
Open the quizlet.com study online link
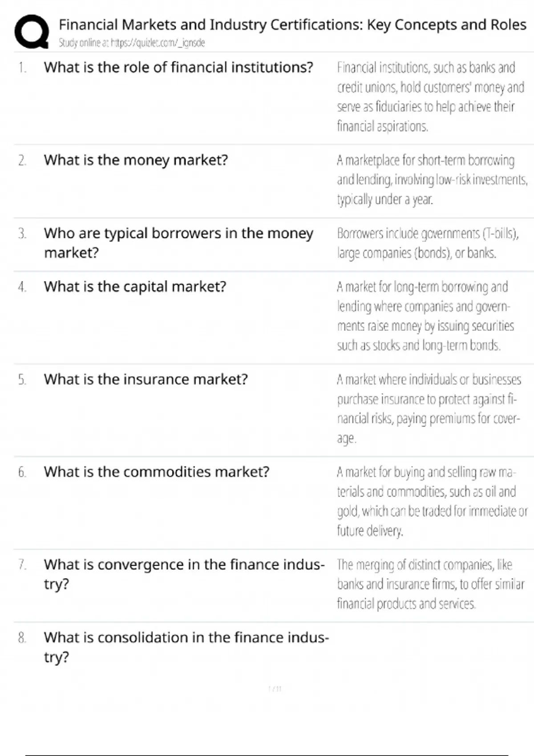(132, 43)
